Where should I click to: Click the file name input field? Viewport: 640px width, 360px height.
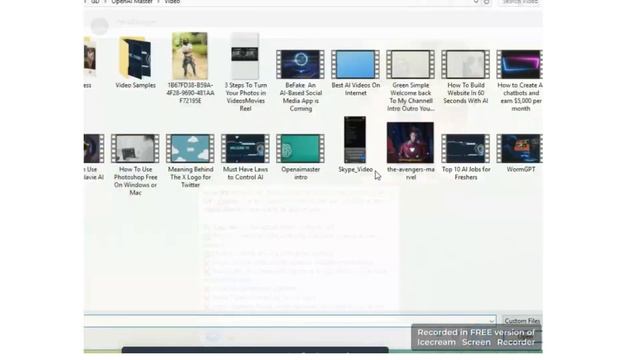(x=290, y=321)
